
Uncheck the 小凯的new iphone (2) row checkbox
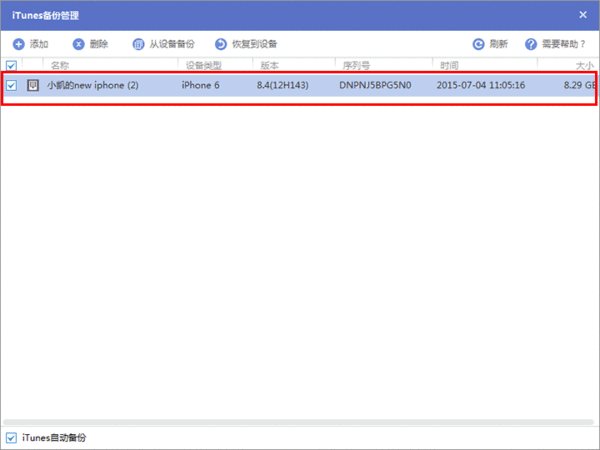coord(11,86)
